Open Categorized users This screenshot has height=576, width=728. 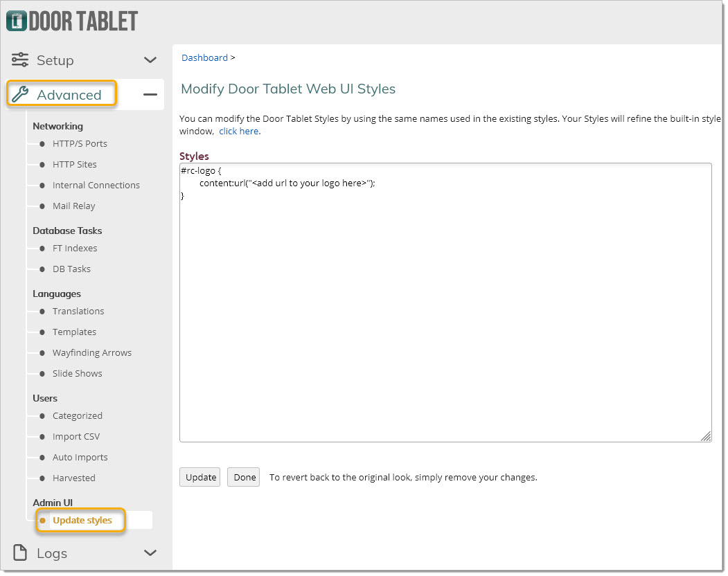[77, 416]
